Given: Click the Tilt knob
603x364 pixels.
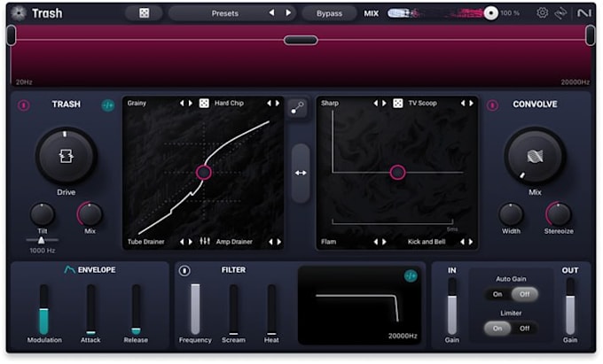Looking at the screenshot, I should click(x=43, y=214).
